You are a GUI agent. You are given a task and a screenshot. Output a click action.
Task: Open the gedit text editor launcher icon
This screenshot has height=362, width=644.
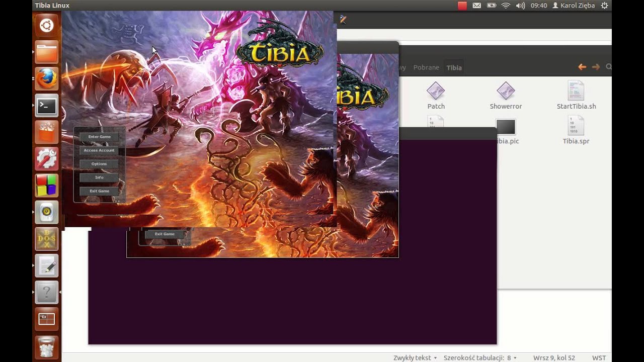click(47, 266)
